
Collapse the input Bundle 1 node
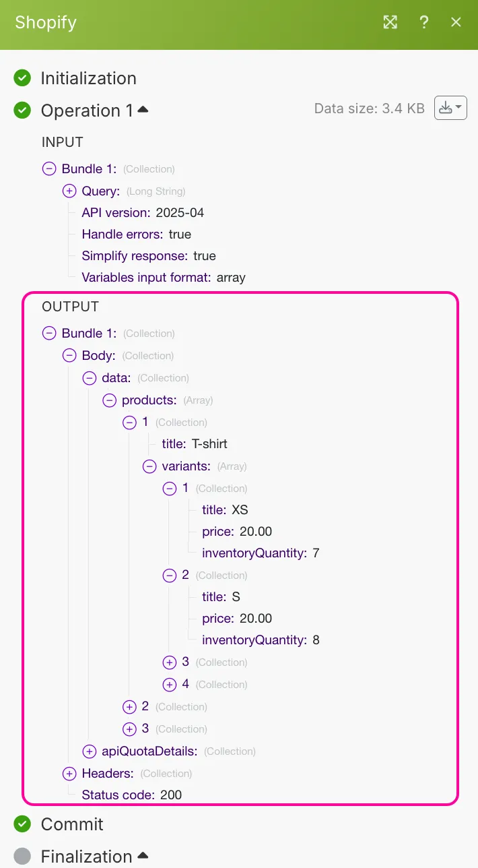click(49, 169)
